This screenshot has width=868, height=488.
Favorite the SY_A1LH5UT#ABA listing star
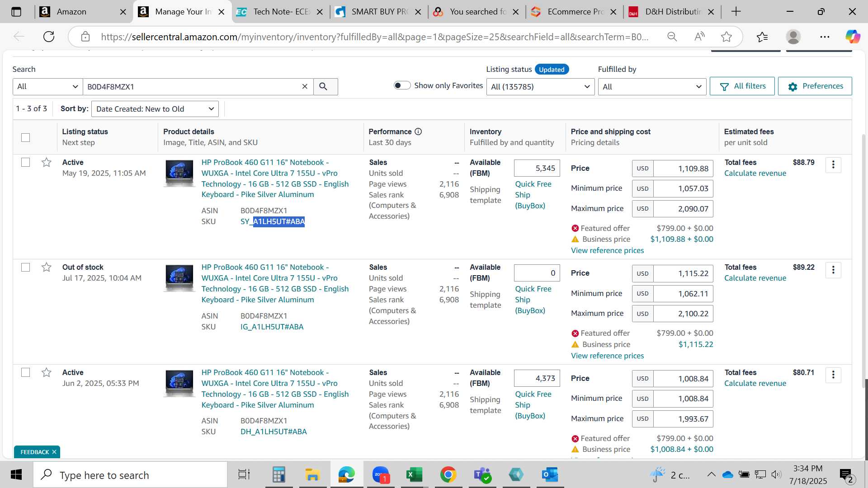point(46,162)
